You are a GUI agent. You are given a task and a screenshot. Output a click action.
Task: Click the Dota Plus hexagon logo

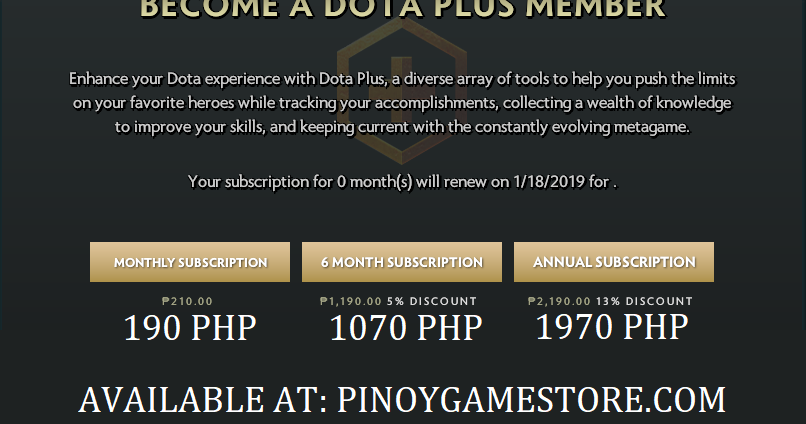point(402,91)
